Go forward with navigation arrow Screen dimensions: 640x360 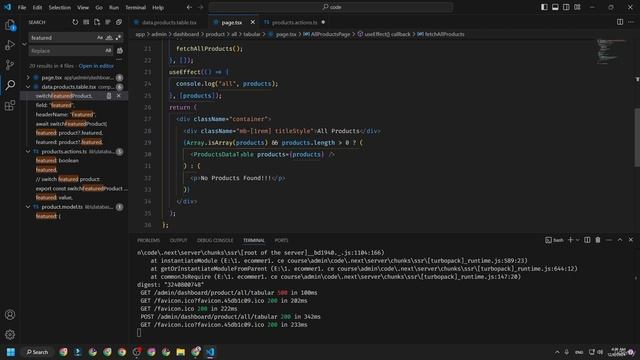pos(200,7)
